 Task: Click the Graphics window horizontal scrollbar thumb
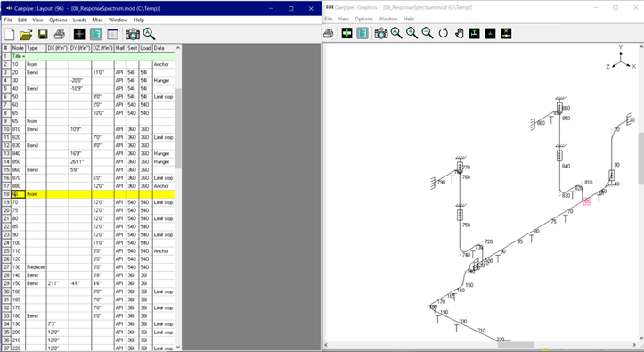point(516,345)
